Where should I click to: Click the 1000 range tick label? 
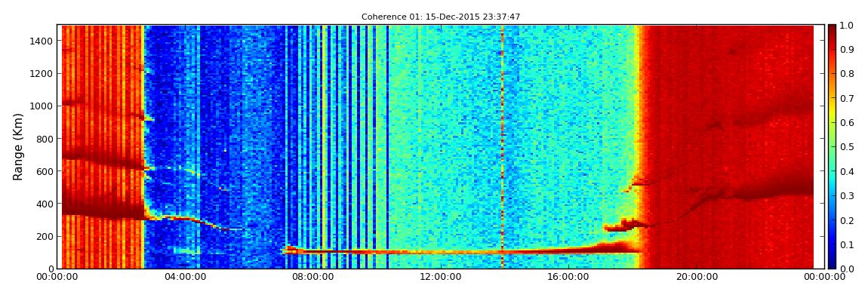click(41, 106)
